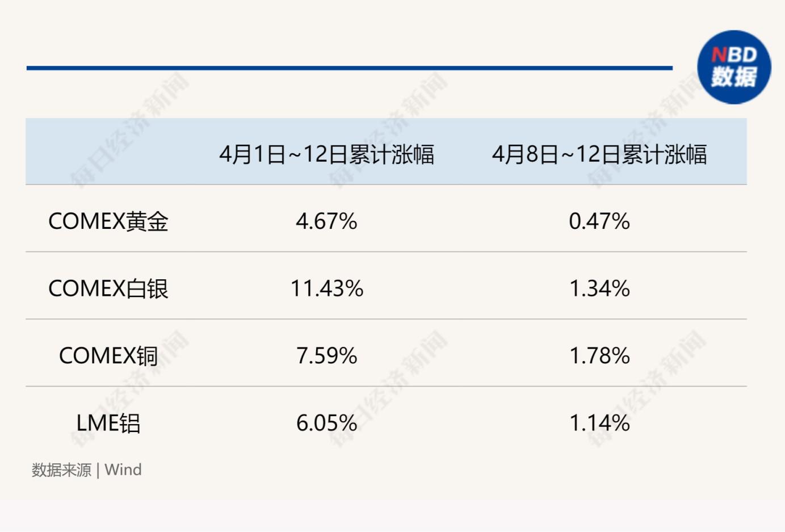Select the 1.34% value cell

(599, 288)
